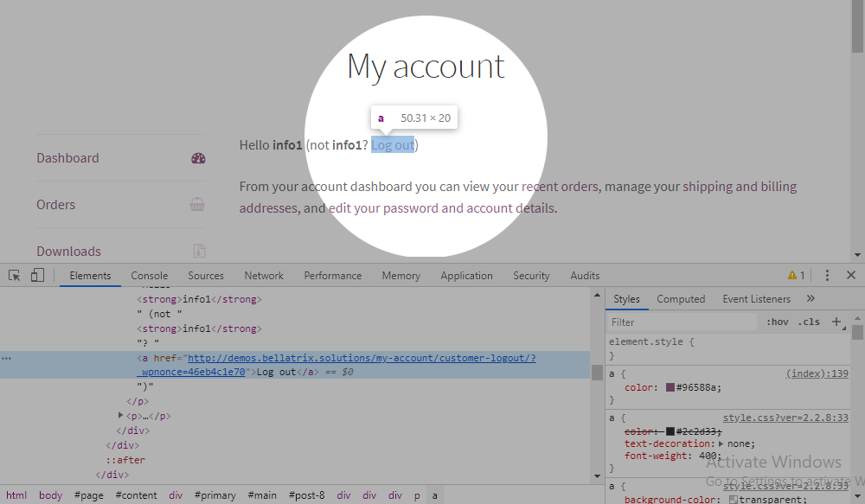Toggle the device toolbar icon
The width and height of the screenshot is (865, 504).
click(37, 275)
